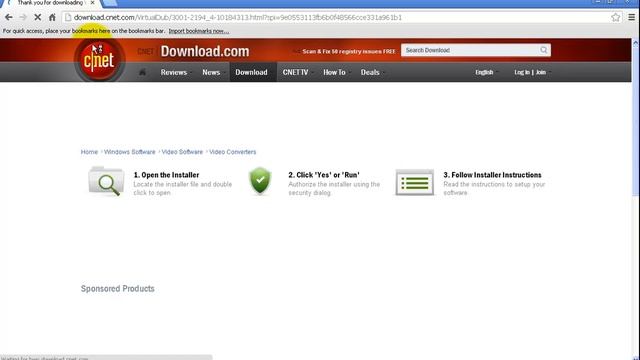Go back using the browser back arrow
The width and height of the screenshot is (640, 360).
tap(9, 17)
